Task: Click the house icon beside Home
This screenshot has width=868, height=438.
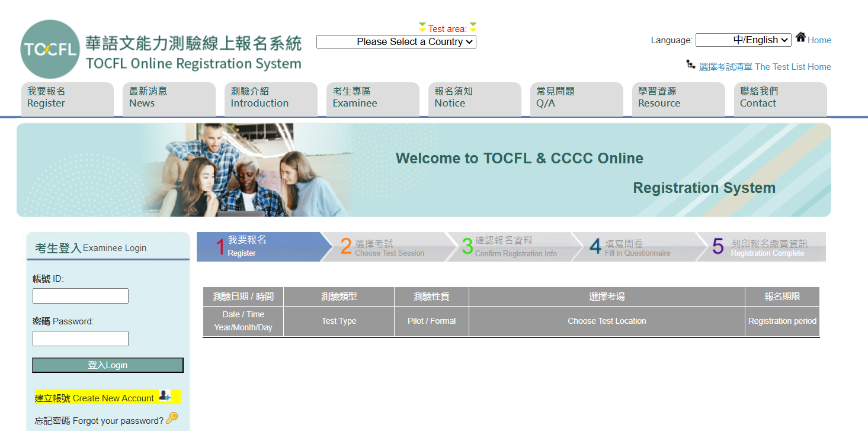Action: (x=800, y=37)
